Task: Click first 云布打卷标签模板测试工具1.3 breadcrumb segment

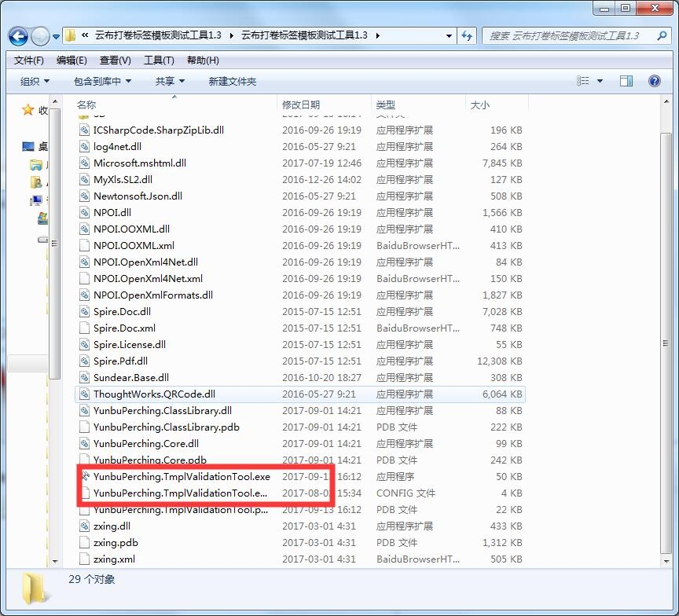Action: tap(158, 35)
